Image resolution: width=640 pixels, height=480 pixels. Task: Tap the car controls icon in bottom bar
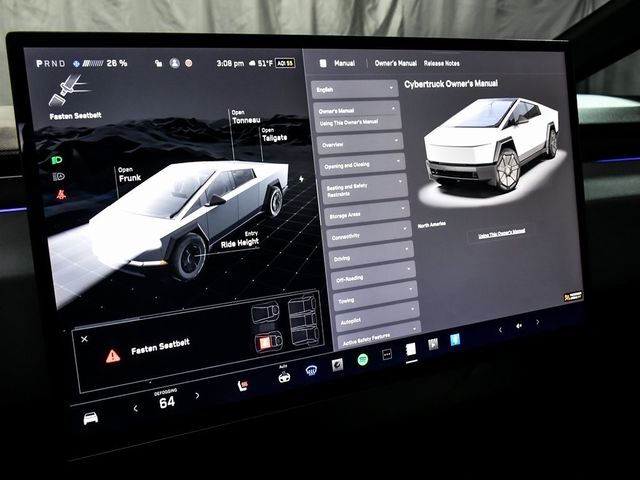point(91,418)
